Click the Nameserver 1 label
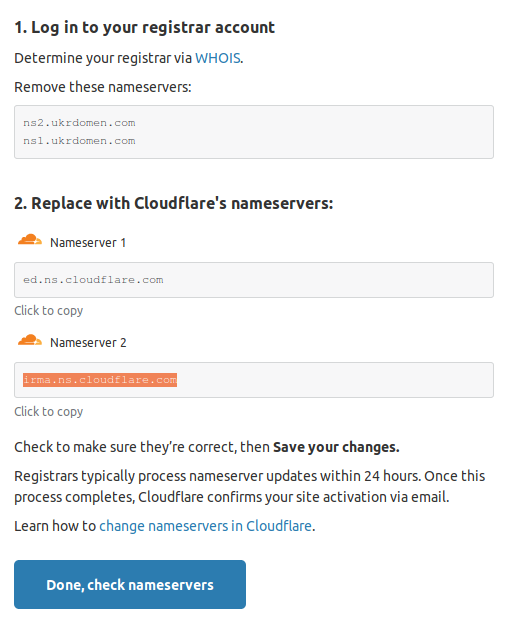This screenshot has height=634, width=514. tap(88, 243)
